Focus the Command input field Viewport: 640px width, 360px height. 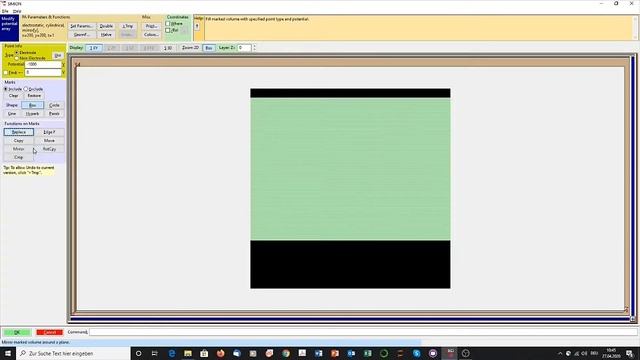point(362,333)
